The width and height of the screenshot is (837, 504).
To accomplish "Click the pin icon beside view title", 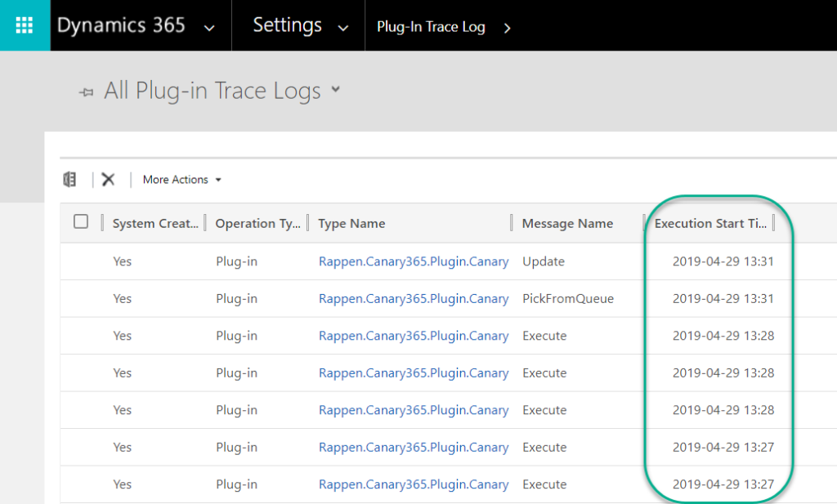I will tap(86, 92).
